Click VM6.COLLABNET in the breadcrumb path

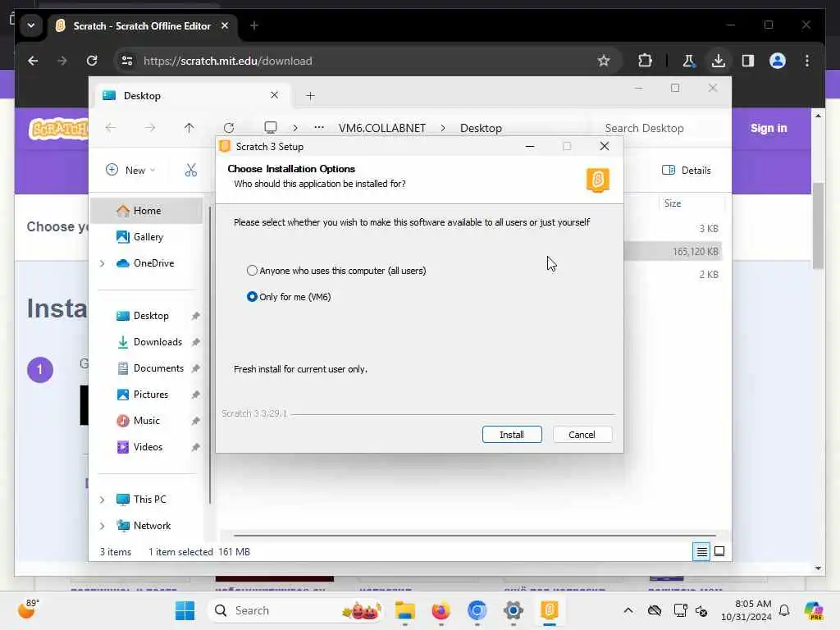[x=382, y=128]
